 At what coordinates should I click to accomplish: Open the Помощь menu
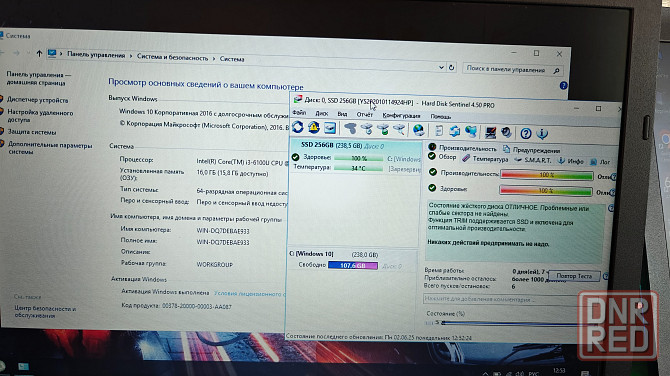[441, 117]
